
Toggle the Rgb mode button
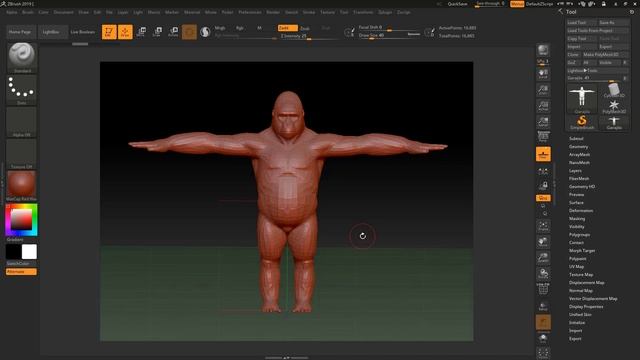(240, 28)
